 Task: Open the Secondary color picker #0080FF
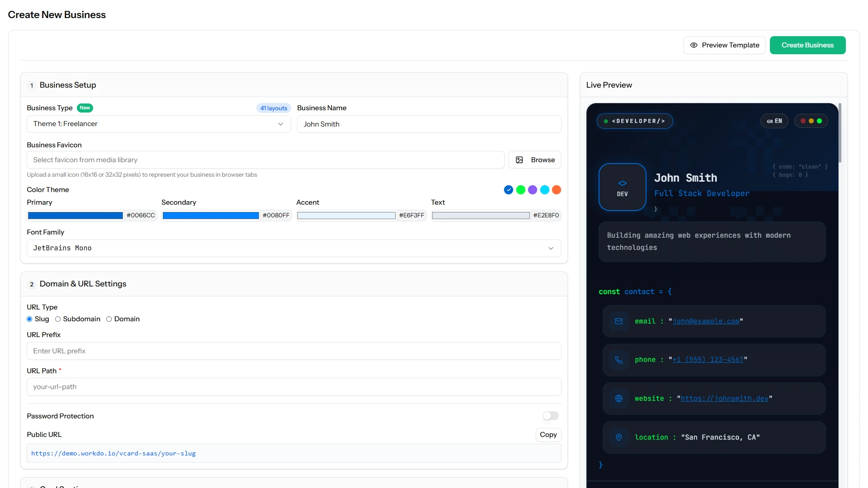pyautogui.click(x=211, y=216)
